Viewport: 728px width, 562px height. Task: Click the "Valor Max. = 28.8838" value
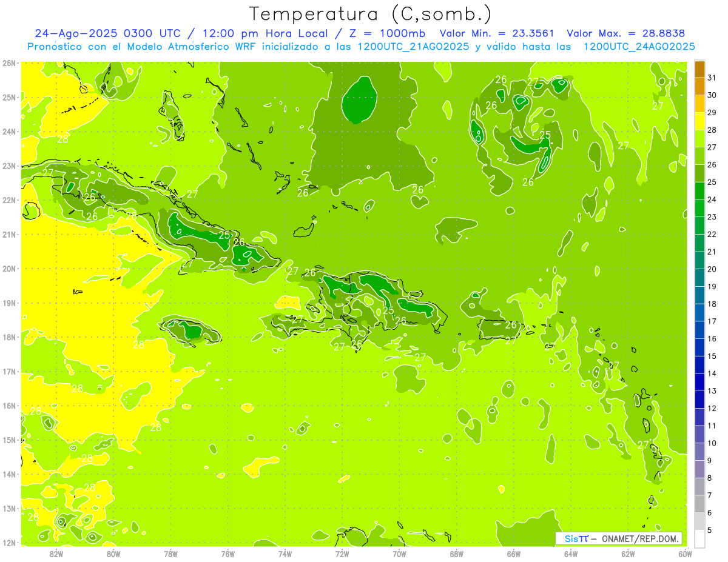(625, 33)
